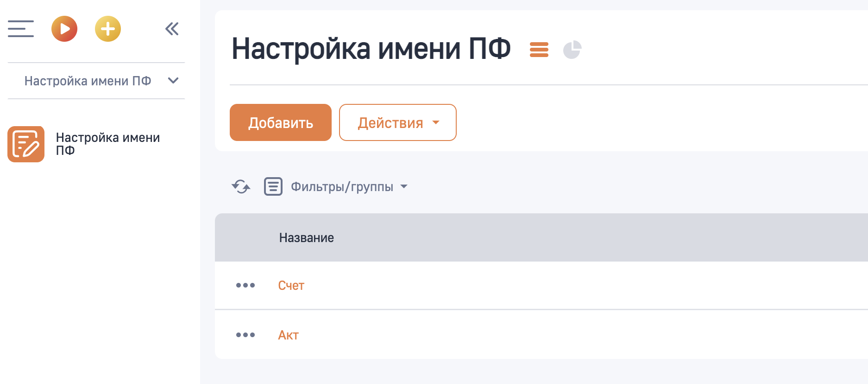Click the note-and-pencil icon in the sidebar

click(x=26, y=144)
